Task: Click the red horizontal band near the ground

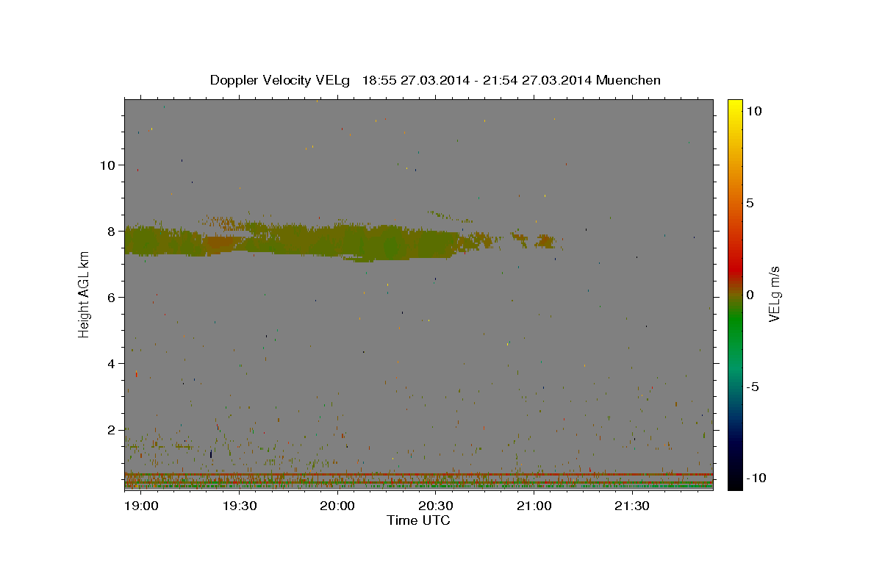Action: point(418,475)
